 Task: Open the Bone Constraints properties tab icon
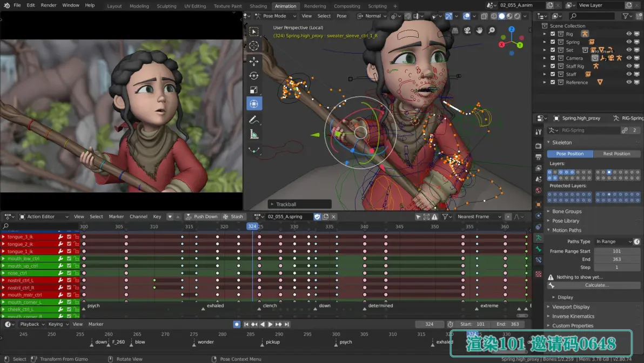(x=539, y=260)
